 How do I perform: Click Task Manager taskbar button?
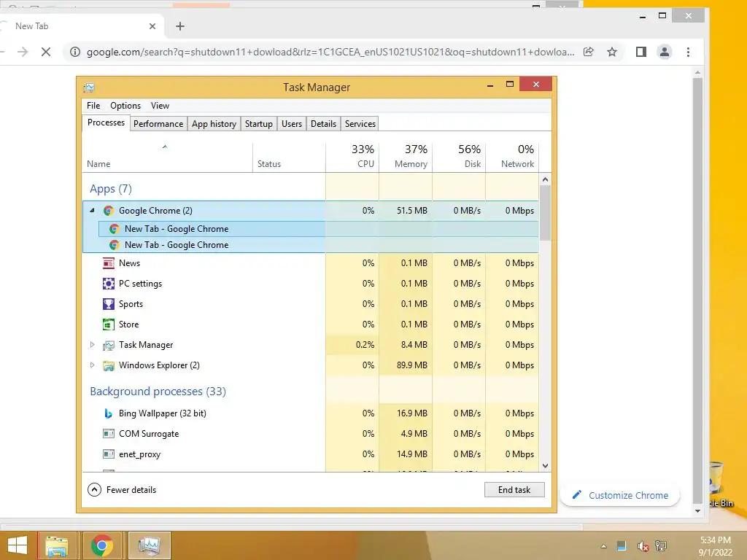[x=149, y=545]
